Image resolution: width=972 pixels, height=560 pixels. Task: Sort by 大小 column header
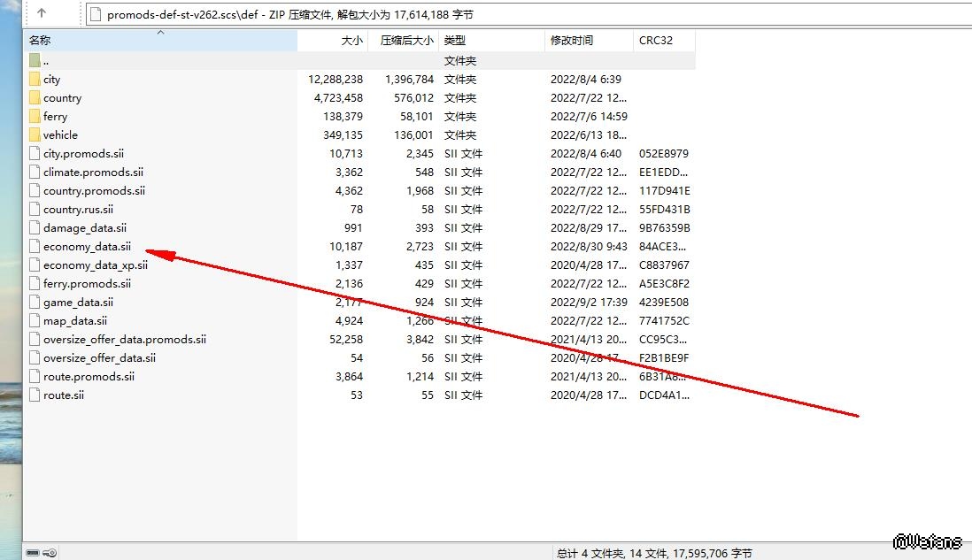[x=351, y=41]
